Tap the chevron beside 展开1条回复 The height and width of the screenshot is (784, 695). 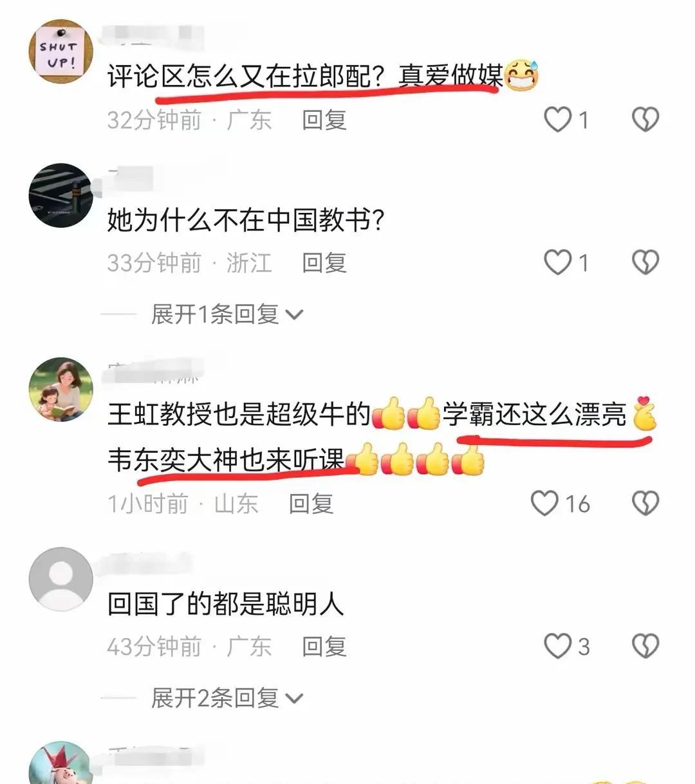293,315
